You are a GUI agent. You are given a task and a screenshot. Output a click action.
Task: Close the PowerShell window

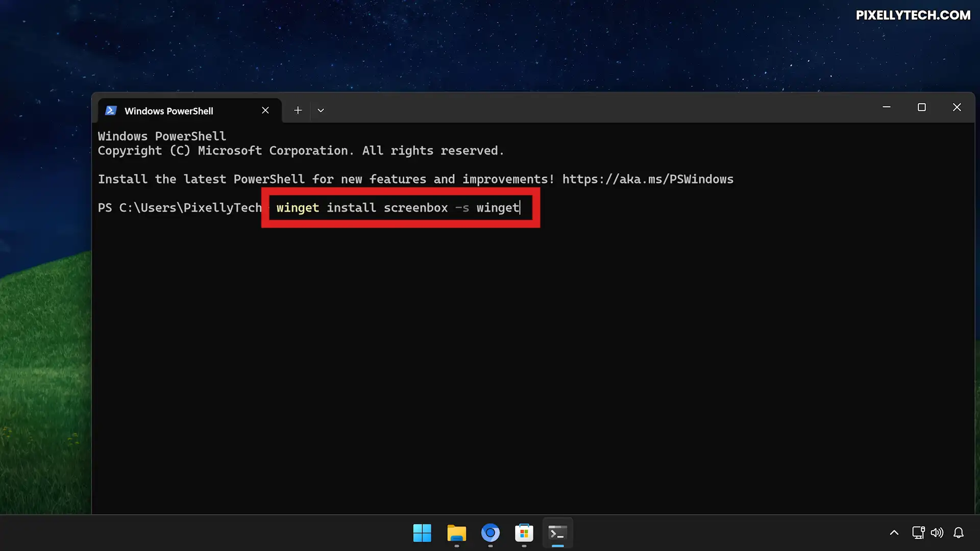pyautogui.click(x=957, y=107)
